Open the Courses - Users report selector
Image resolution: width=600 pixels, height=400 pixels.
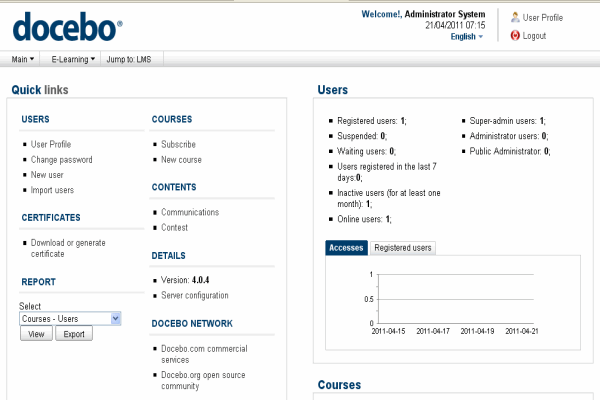tap(70, 319)
